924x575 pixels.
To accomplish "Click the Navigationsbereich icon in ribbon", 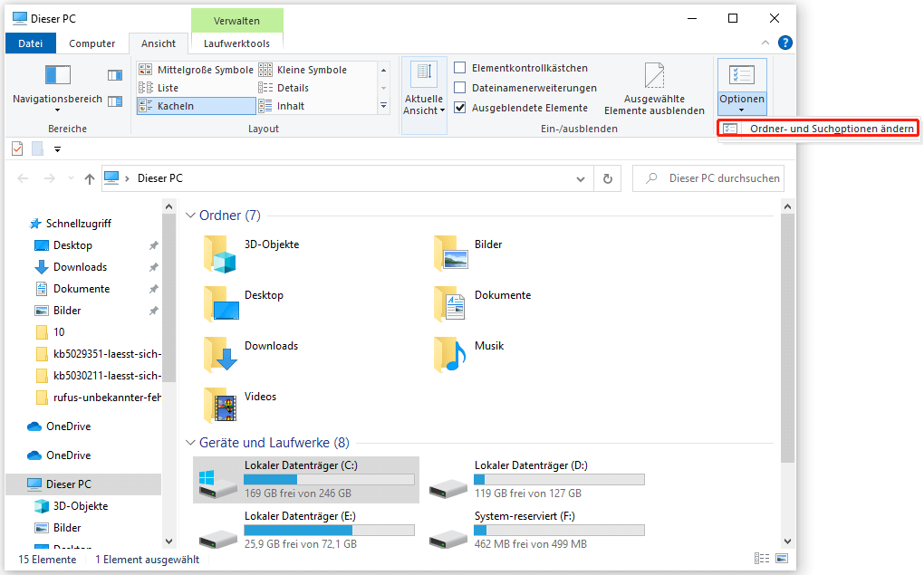I will [x=57, y=75].
